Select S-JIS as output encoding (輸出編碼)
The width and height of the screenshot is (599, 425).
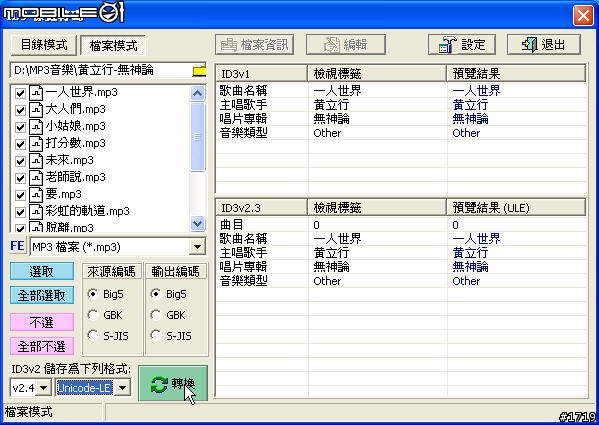pos(155,336)
